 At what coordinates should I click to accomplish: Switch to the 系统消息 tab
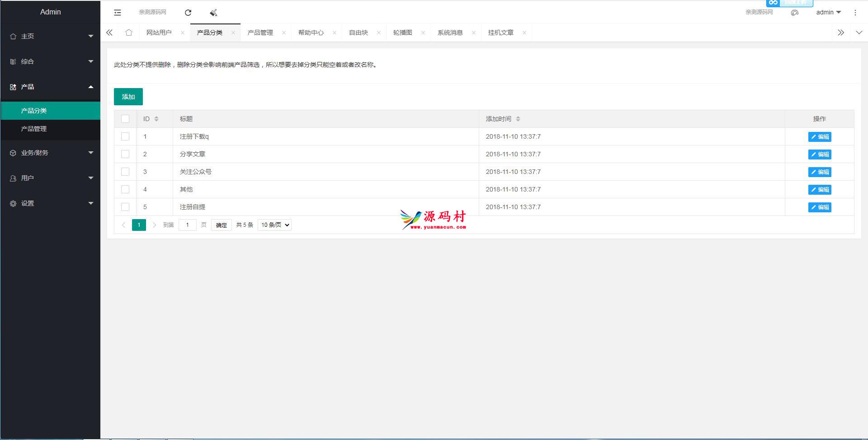[x=450, y=33]
